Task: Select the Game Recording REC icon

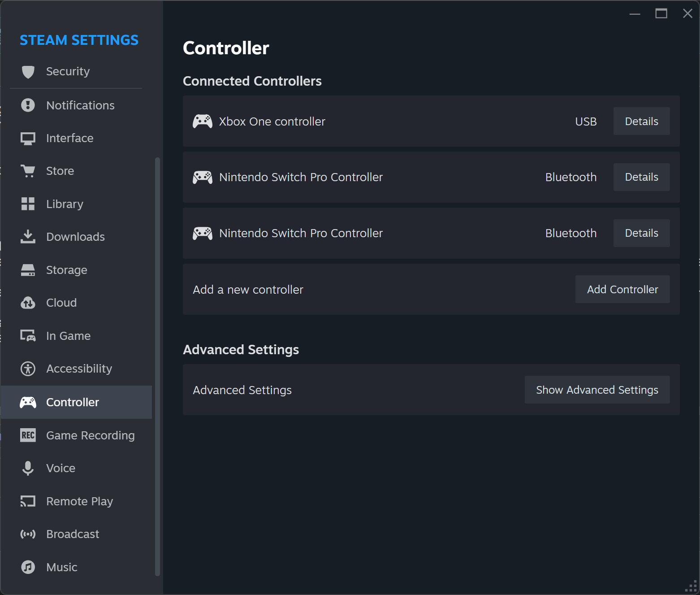Action: 28,435
